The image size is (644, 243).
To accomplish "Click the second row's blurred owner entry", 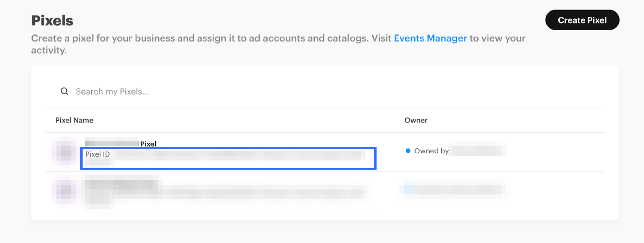I will 454,189.
